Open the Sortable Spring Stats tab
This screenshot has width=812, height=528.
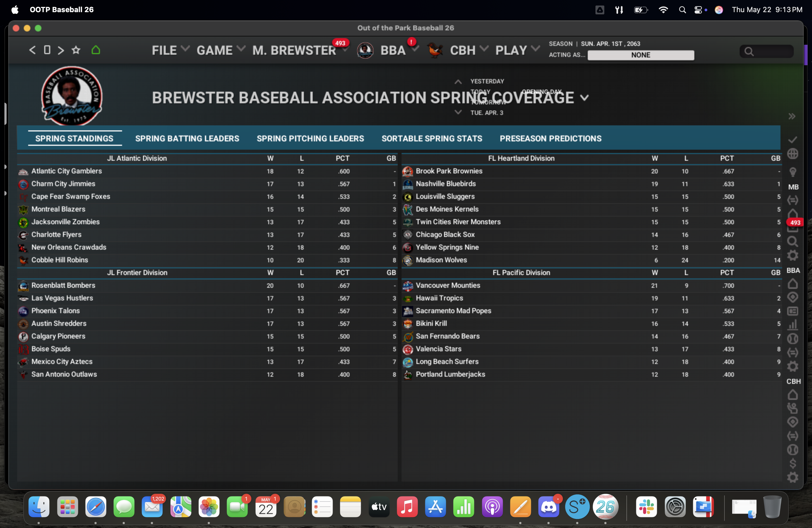(432, 138)
